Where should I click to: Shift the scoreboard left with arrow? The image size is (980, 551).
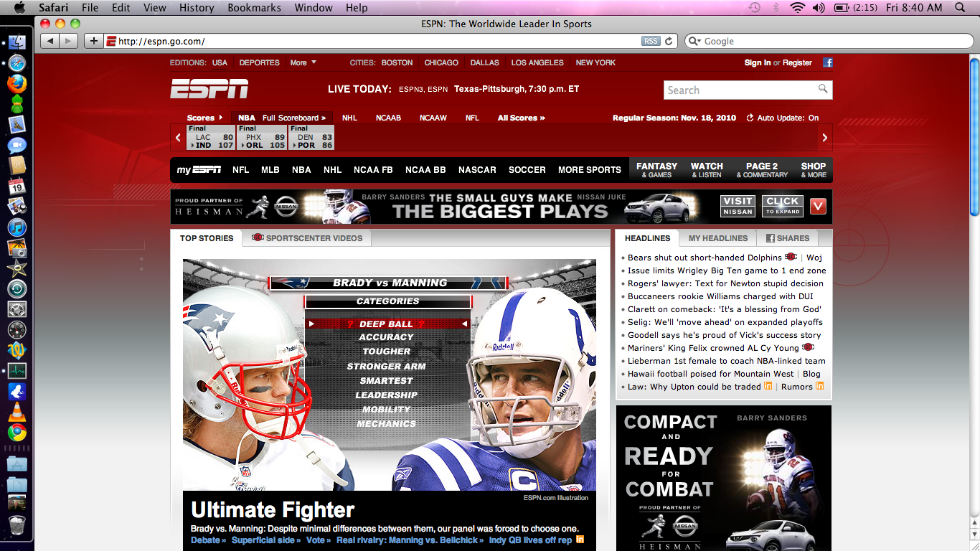point(179,137)
